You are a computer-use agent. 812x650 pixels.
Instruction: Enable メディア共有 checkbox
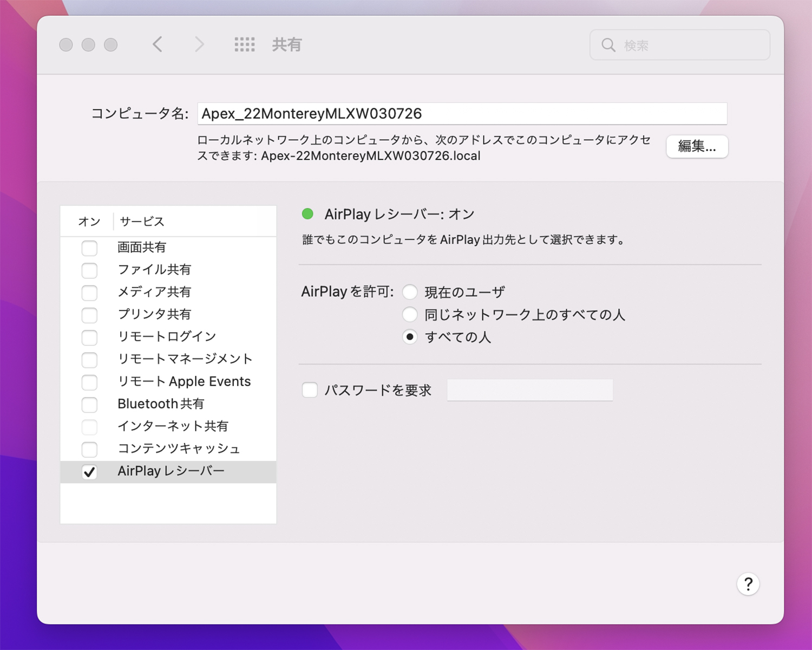tap(89, 292)
